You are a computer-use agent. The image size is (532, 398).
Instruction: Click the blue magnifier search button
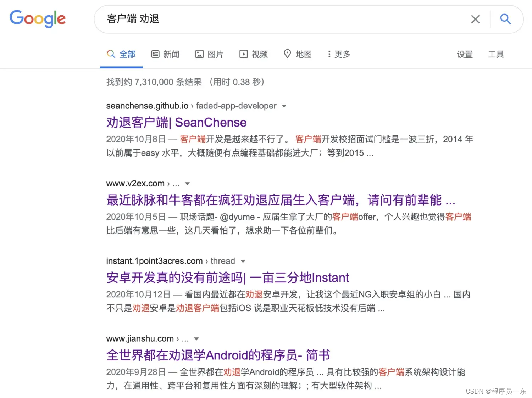505,19
